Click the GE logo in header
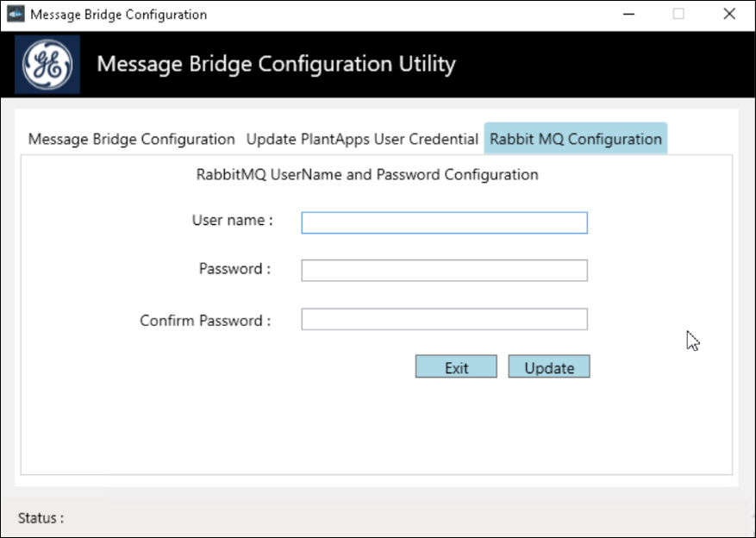This screenshot has height=538, width=756. 47,64
